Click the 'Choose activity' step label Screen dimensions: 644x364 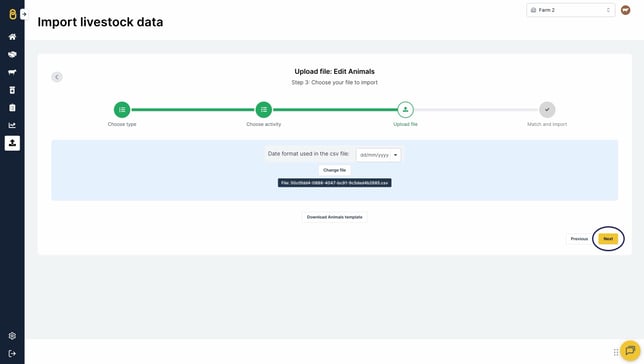tap(264, 124)
